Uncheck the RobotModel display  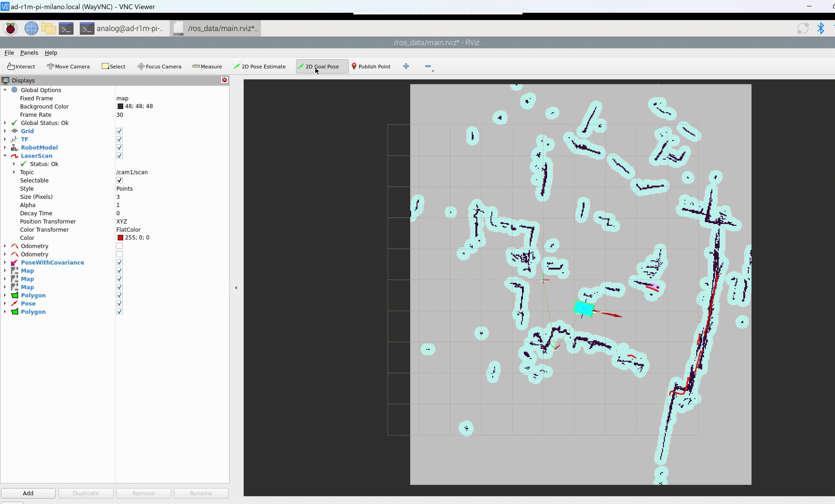(119, 147)
